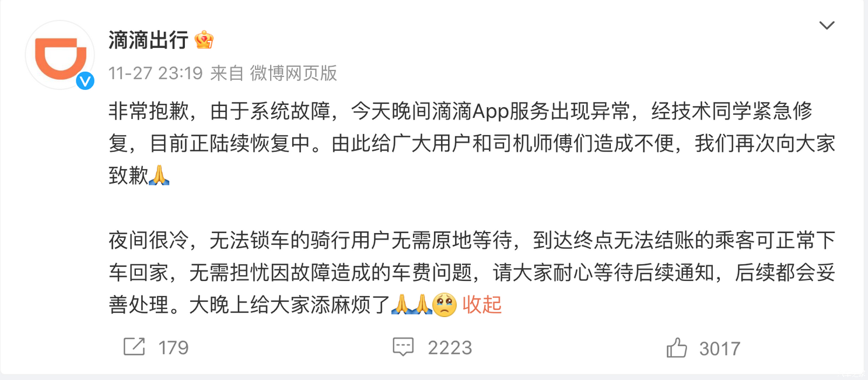Open the 2223 comments count
The image size is (868, 380).
pyautogui.click(x=450, y=348)
